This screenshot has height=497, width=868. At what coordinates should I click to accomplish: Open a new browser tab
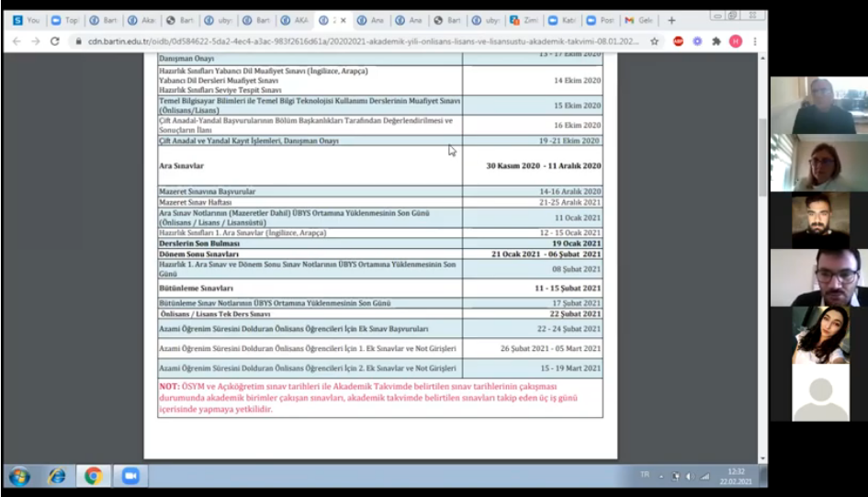pyautogui.click(x=671, y=19)
